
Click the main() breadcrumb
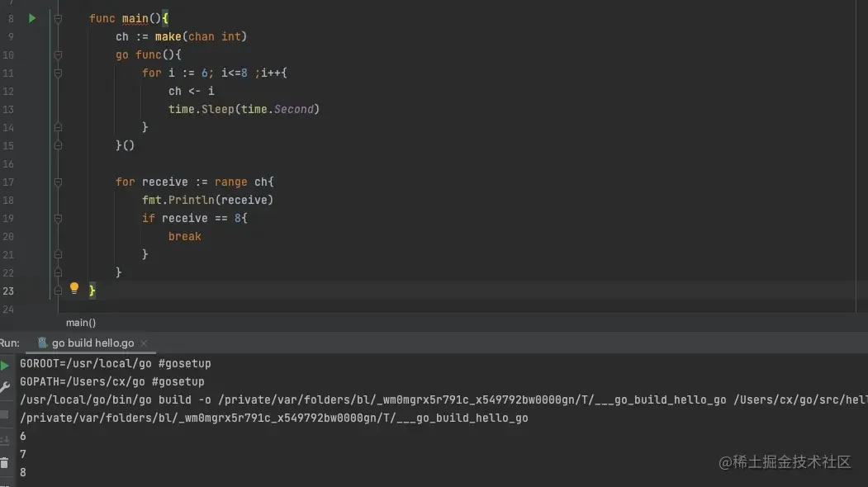click(81, 323)
